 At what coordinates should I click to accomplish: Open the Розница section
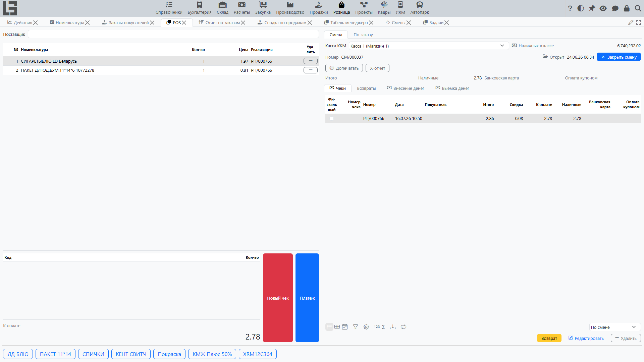(x=341, y=8)
